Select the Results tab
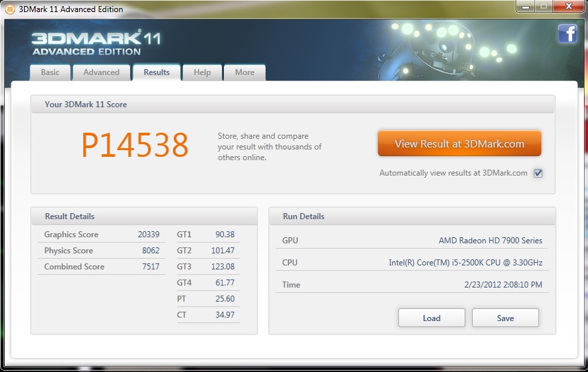This screenshot has width=588, height=372. [x=156, y=72]
